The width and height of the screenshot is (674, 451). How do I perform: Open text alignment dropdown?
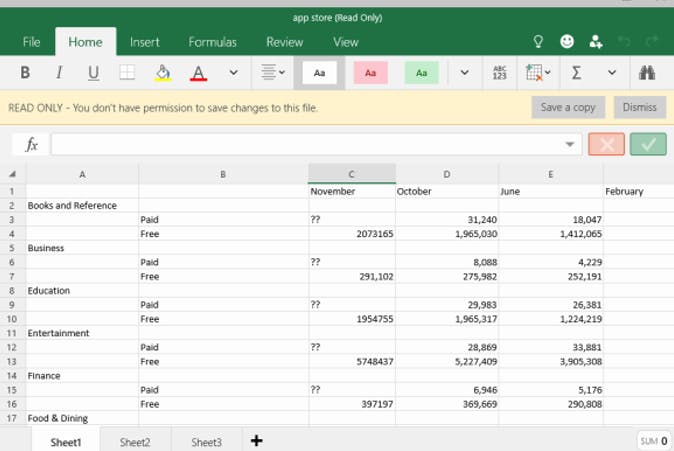pos(273,72)
